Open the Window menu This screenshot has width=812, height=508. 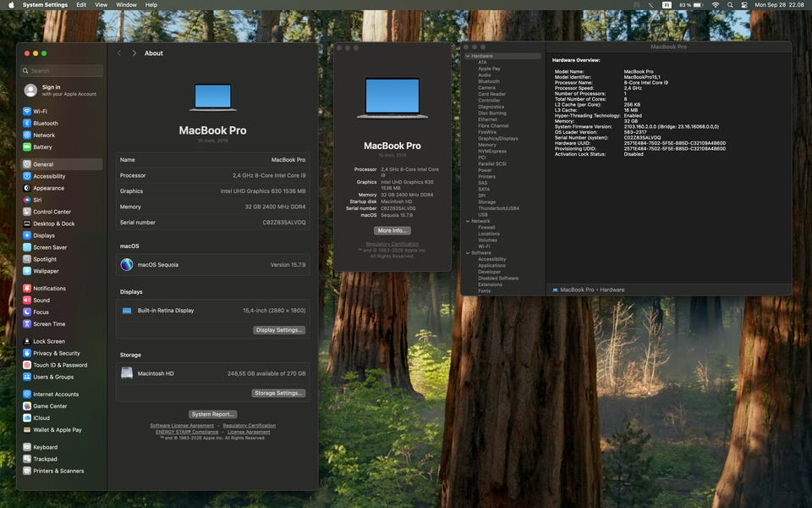[x=126, y=5]
